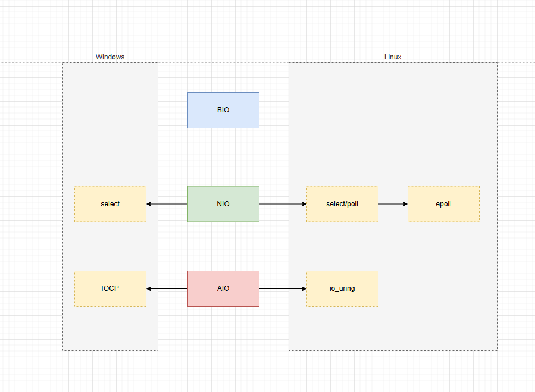Click the vertical dashed page-break line
Screen dimensions: 535x392
(246, 36)
